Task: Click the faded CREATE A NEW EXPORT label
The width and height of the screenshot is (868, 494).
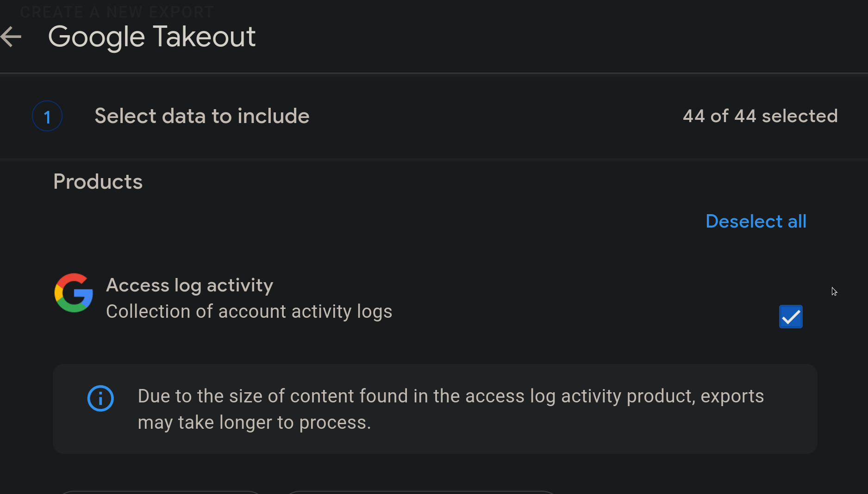Action: click(x=117, y=12)
